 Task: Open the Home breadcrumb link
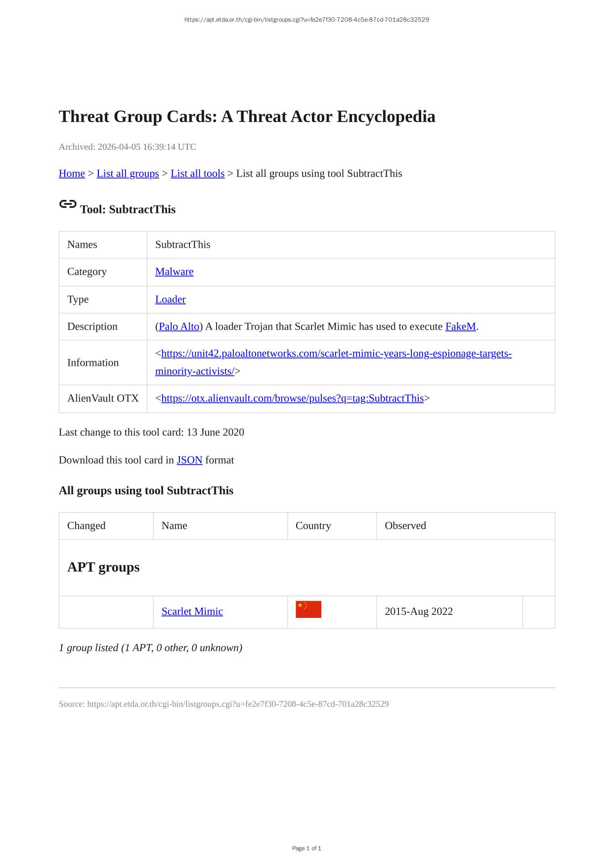coord(72,174)
